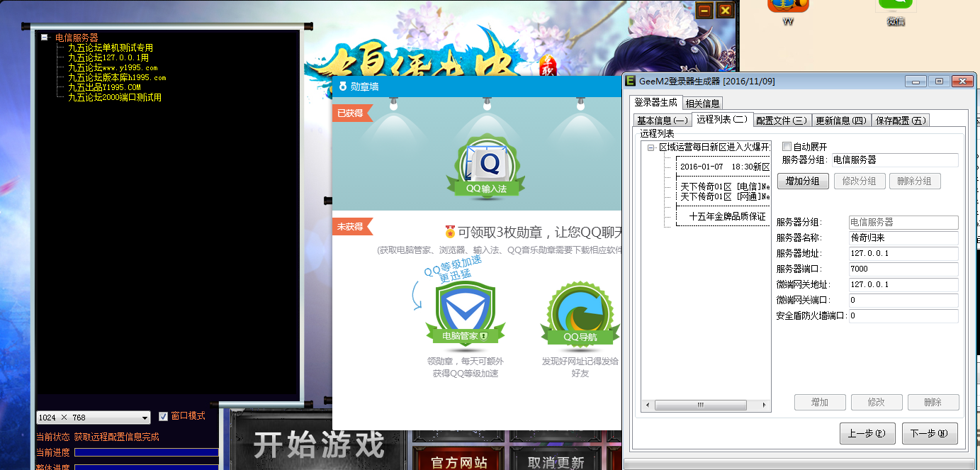Click the 勋章墙 medal title icon

pos(343,86)
